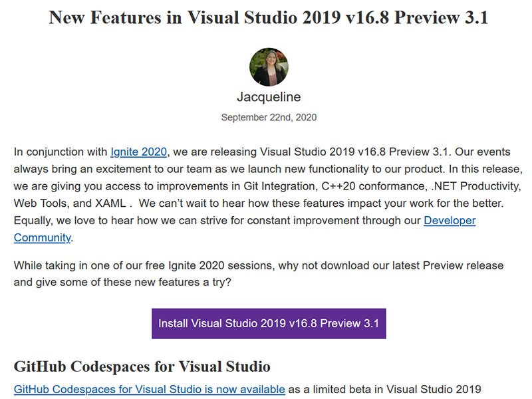Click the word Community in the link

[42, 237]
